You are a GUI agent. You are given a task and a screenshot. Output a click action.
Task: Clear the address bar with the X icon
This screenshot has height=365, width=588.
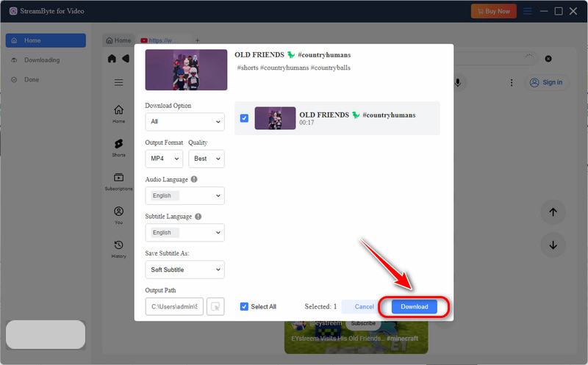coord(548,59)
